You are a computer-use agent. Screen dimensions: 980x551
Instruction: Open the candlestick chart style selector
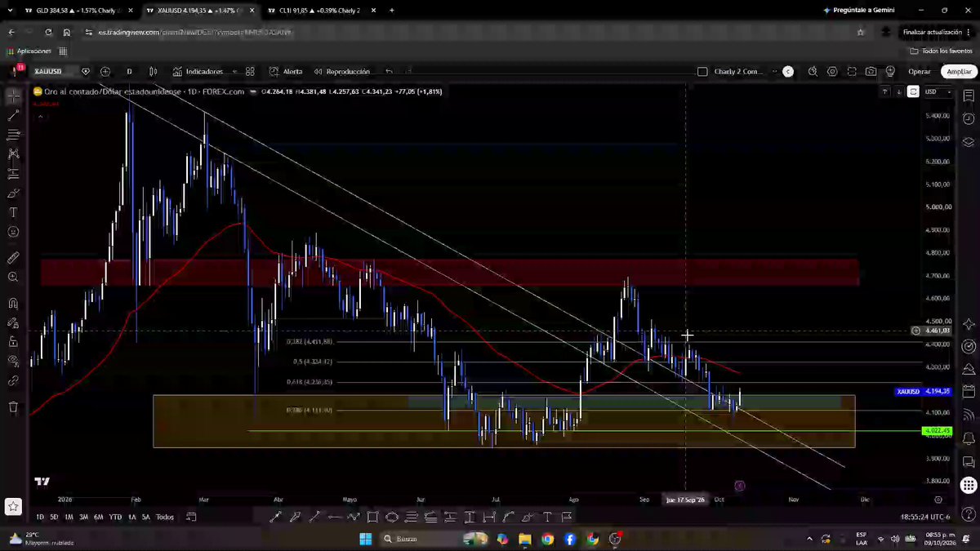153,72
